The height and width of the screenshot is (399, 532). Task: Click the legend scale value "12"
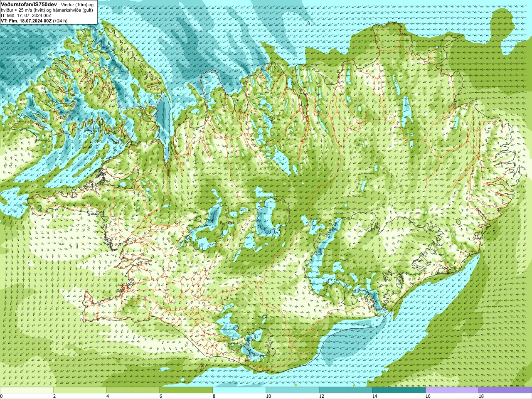click(322, 397)
